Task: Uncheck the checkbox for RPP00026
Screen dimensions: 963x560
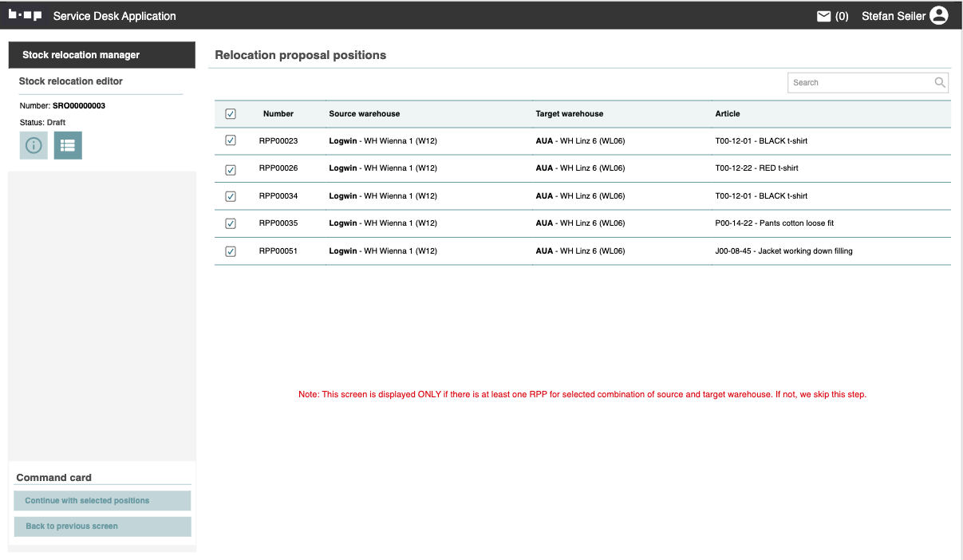Action: 231,169
